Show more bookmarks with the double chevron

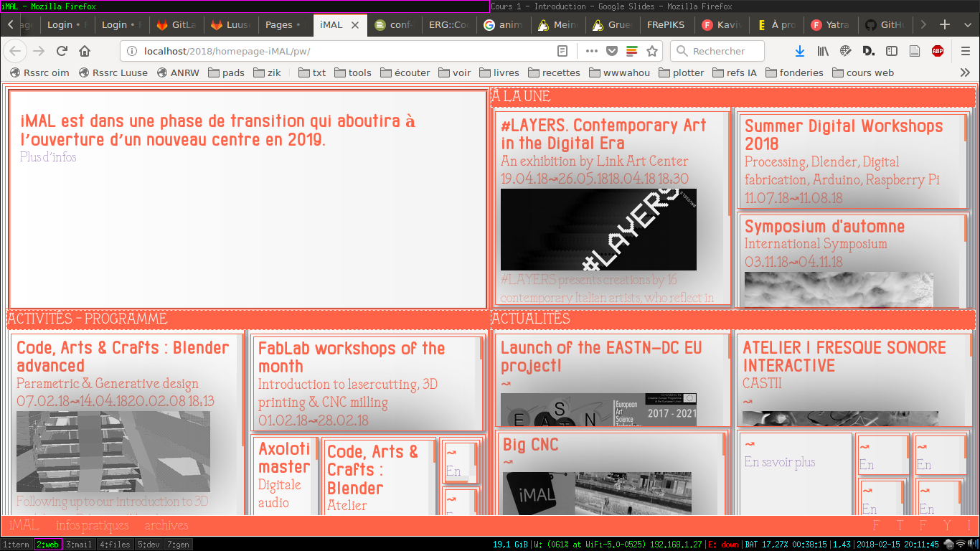click(965, 72)
